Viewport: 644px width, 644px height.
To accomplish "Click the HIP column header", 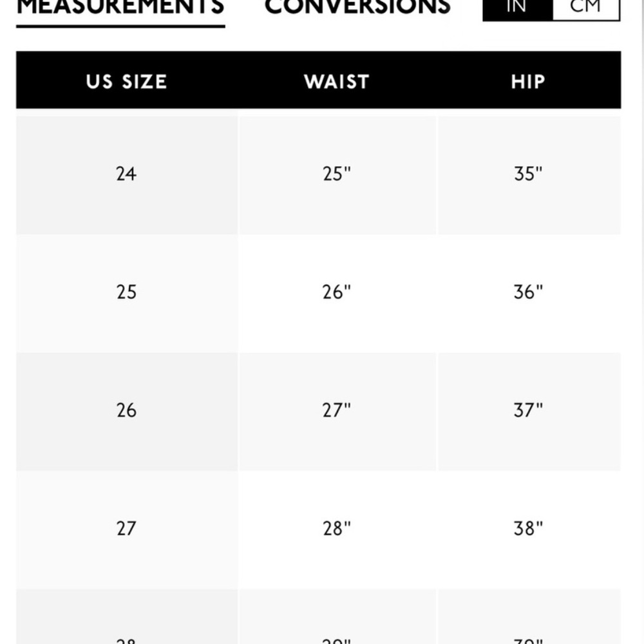I will [x=528, y=81].
